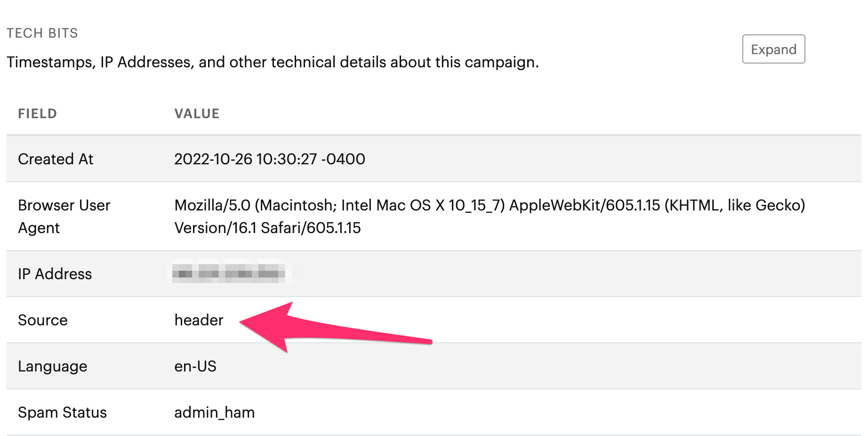
Task: Select the Created At field label
Action: coord(56,159)
